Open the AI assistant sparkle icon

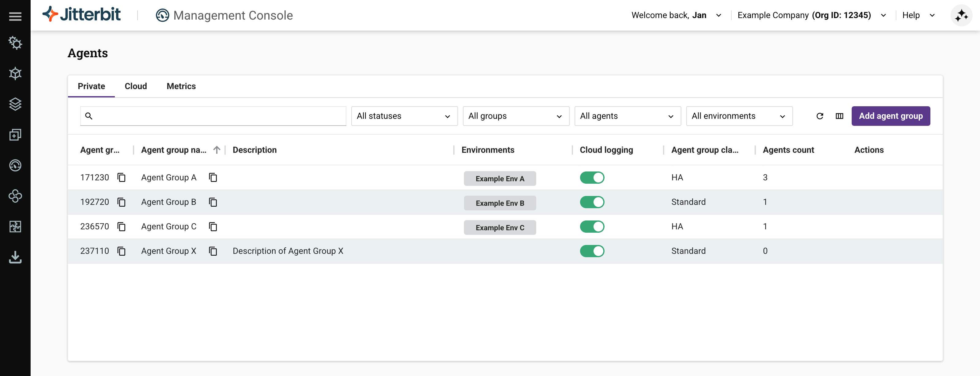[961, 16]
